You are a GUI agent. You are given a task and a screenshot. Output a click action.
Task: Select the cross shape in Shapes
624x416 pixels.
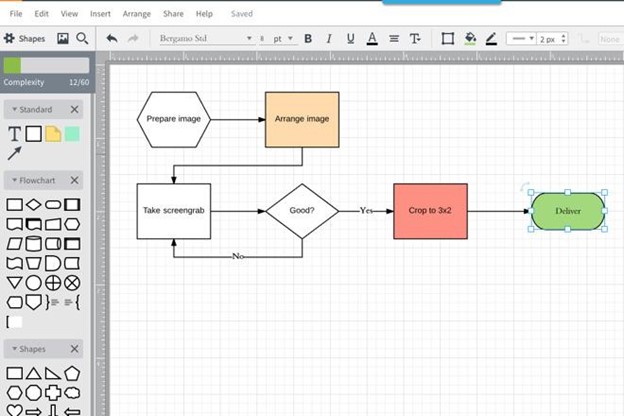coord(53,393)
